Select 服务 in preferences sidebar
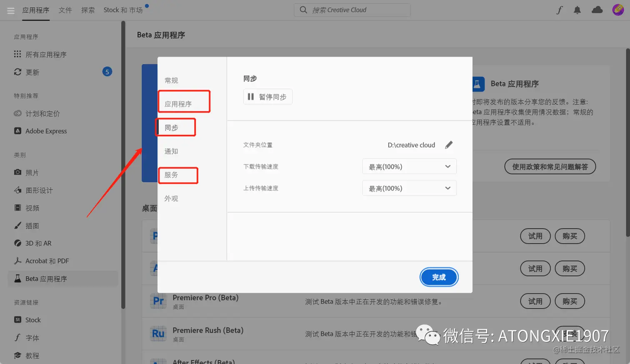Image resolution: width=630 pixels, height=364 pixels. 171,175
